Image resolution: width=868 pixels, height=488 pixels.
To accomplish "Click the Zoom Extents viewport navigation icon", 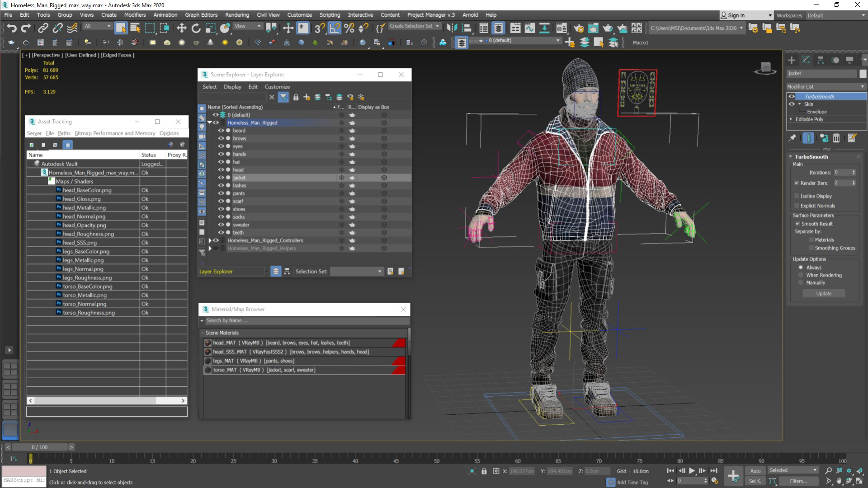I will pos(849,471).
